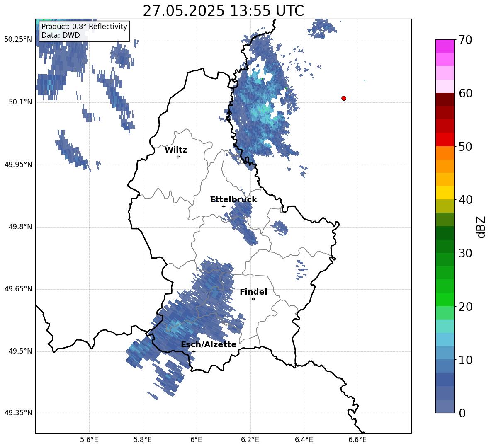The width and height of the screenshot is (491, 448).
Task: Click the 6.2°E longitude tick label
Action: [250, 440]
